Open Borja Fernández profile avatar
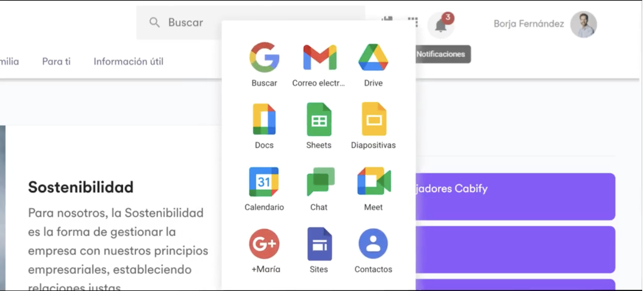Image resolution: width=644 pixels, height=291 pixels. click(584, 24)
